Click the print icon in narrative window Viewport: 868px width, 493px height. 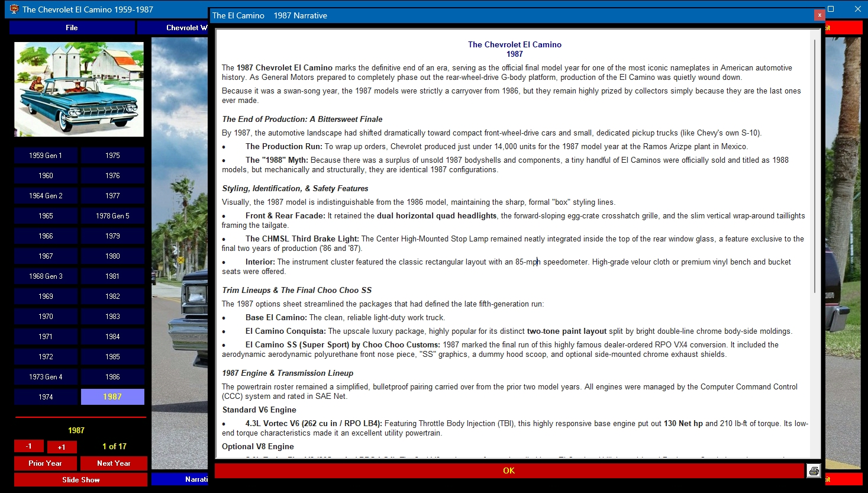pos(814,471)
